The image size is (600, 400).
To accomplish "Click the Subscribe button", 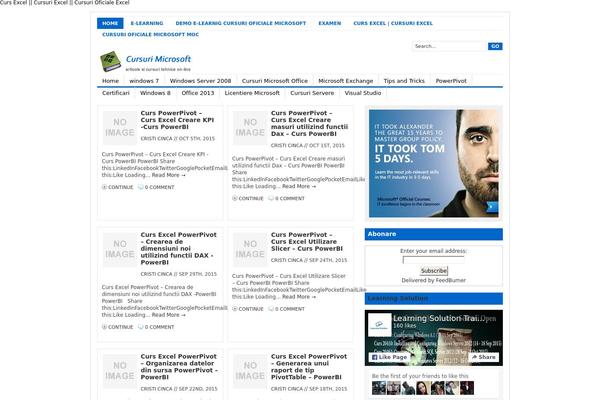I will click(x=434, y=271).
